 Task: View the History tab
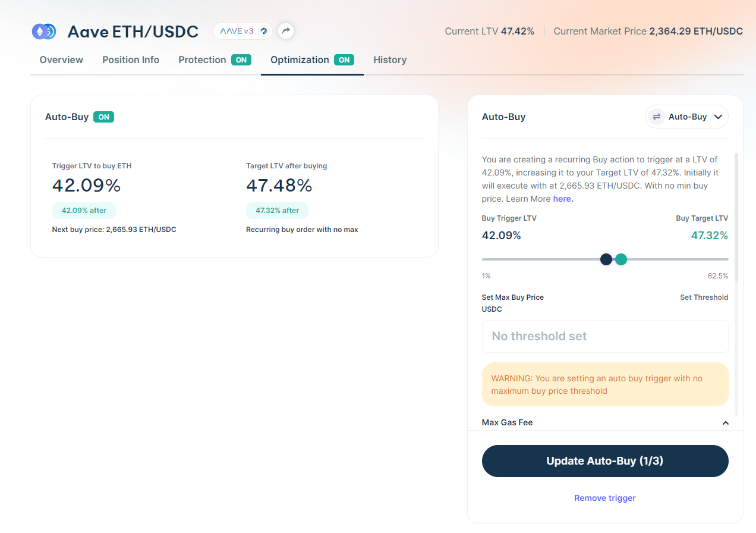[390, 59]
